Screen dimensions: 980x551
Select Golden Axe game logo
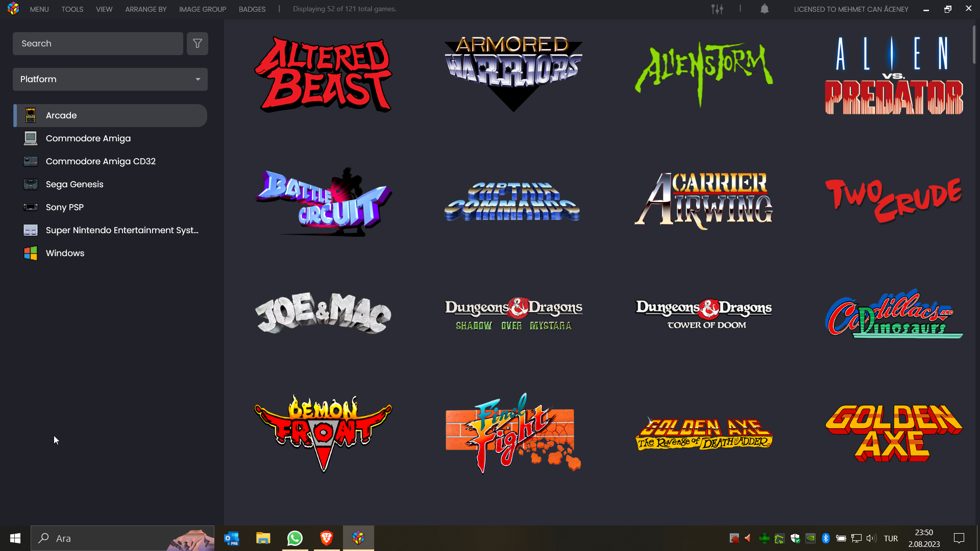coord(894,433)
